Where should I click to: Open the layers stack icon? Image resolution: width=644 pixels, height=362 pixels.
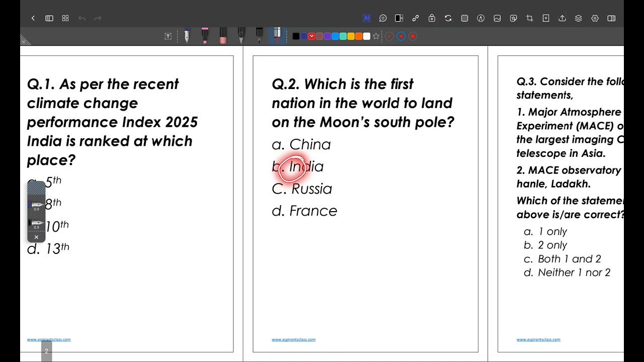[x=579, y=18]
